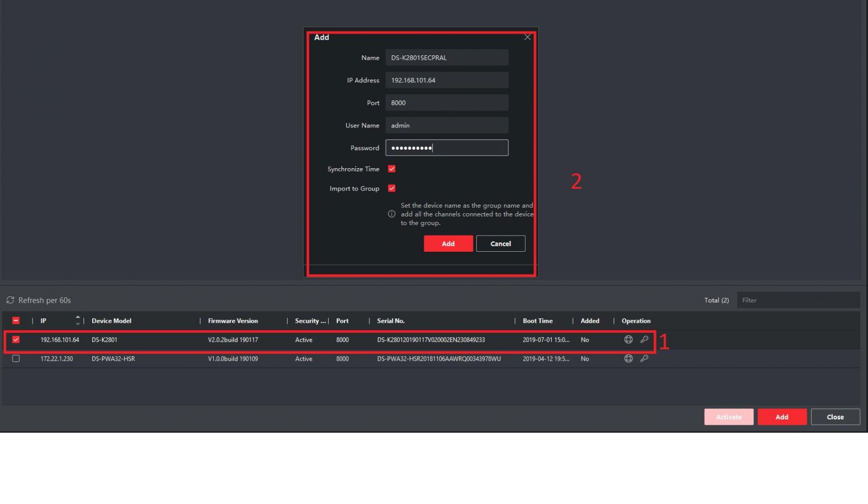The height and width of the screenshot is (504, 868).
Task: Click info icon beside group description
Action: [x=392, y=214]
